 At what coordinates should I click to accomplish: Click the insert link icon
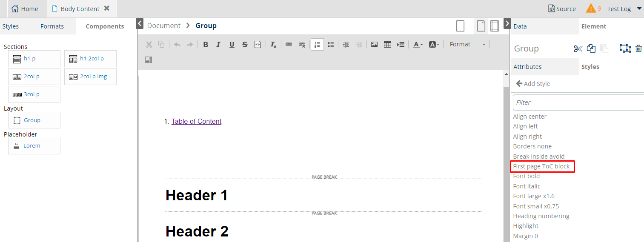(x=289, y=45)
